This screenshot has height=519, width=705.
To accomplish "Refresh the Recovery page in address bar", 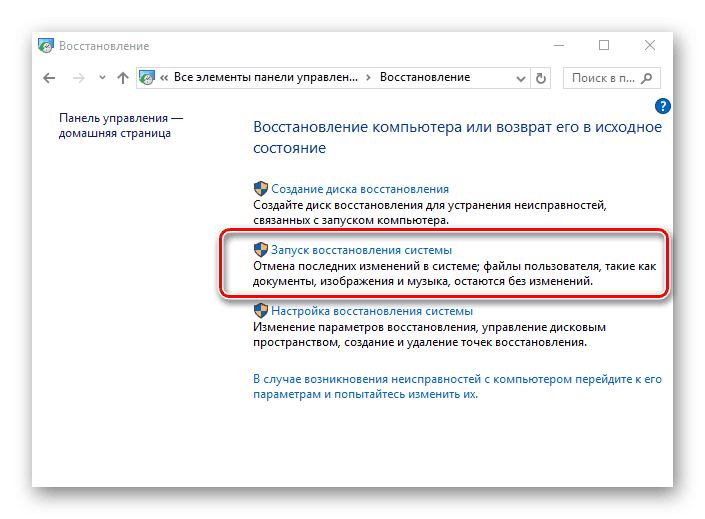I will pos(541,78).
